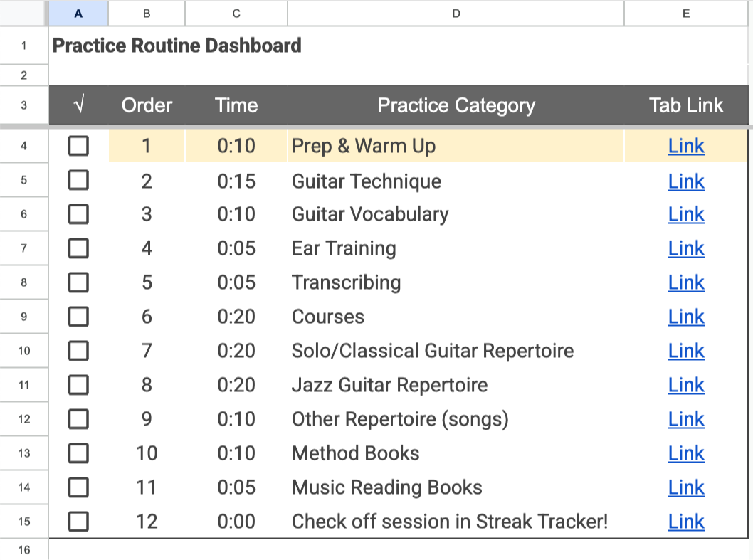
Task: Open link for Solo/Classical Guitar Repertoire
Action: (x=686, y=351)
